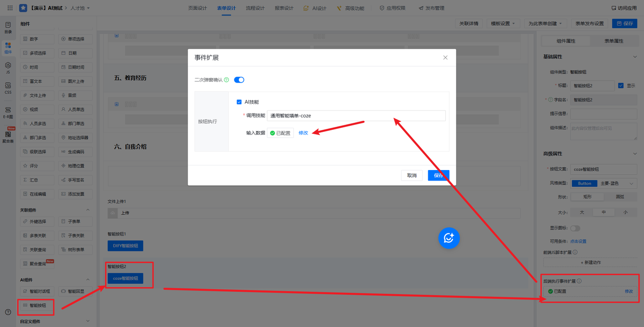Toggle the 二次弹窗确认 switch

click(x=239, y=79)
